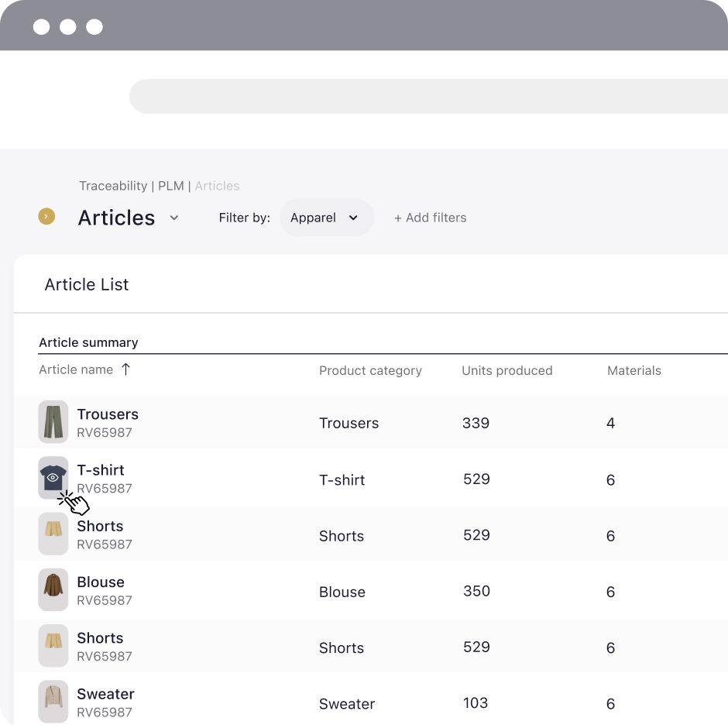Click the T-shirt article name

click(101, 470)
